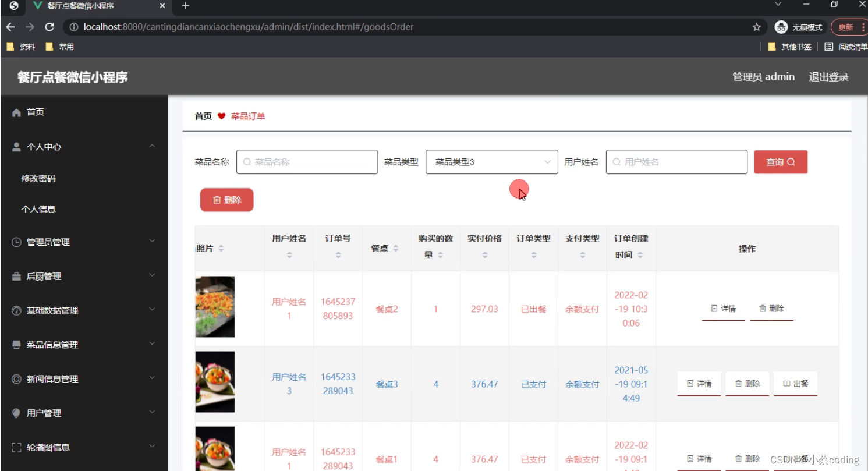Viewport: 868px width, 471px height.
Task: Close the 餐厅点餐微信小程序 tab
Action: [162, 6]
